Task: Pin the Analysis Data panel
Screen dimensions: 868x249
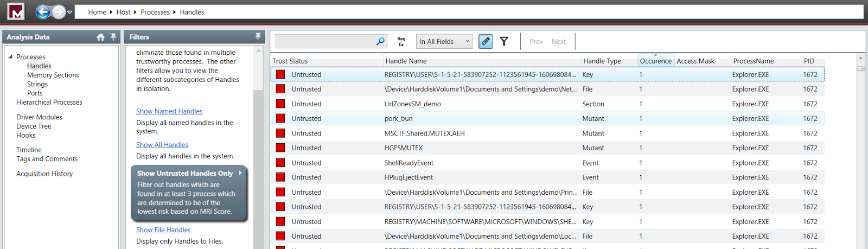Action: click(113, 37)
